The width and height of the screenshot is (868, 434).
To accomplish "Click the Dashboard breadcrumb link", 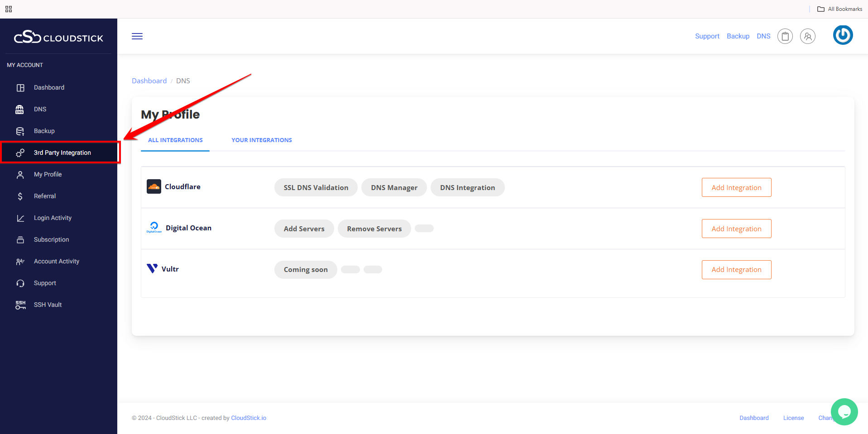I will (x=149, y=81).
